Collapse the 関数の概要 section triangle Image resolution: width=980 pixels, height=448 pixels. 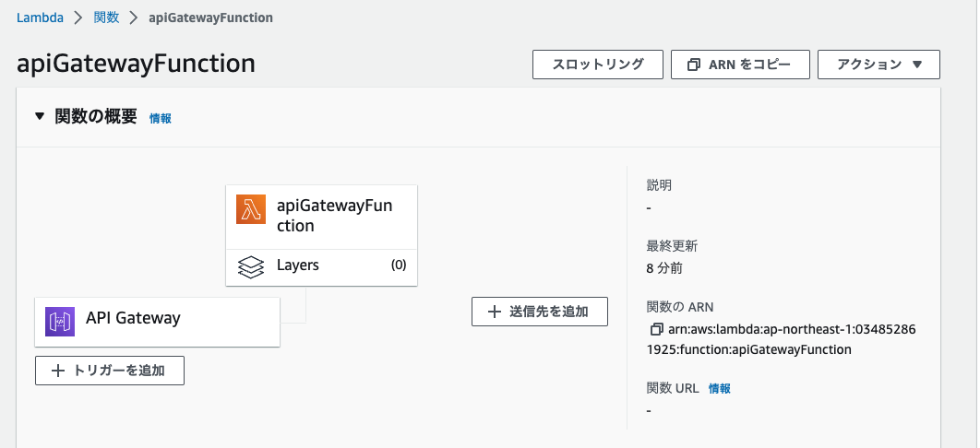click(40, 116)
